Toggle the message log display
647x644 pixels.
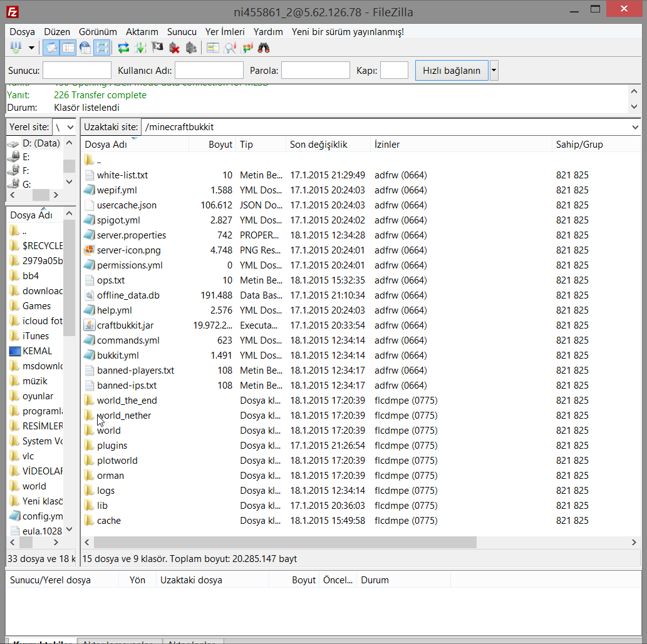point(51,48)
